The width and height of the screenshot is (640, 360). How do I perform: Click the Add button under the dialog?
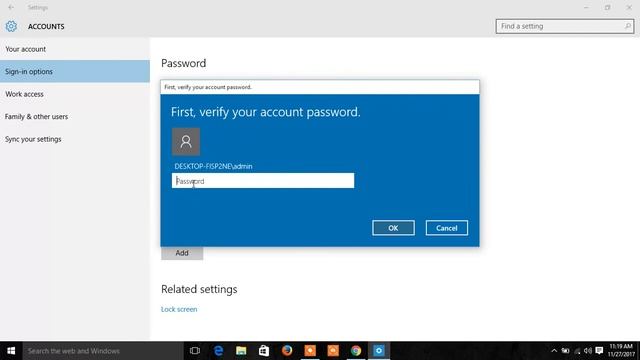coord(182,253)
